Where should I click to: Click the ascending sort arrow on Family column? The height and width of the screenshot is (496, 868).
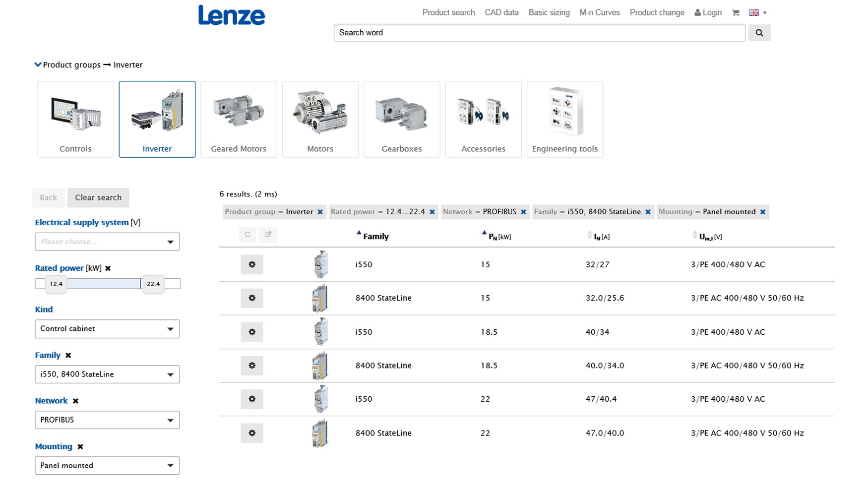[x=359, y=232]
